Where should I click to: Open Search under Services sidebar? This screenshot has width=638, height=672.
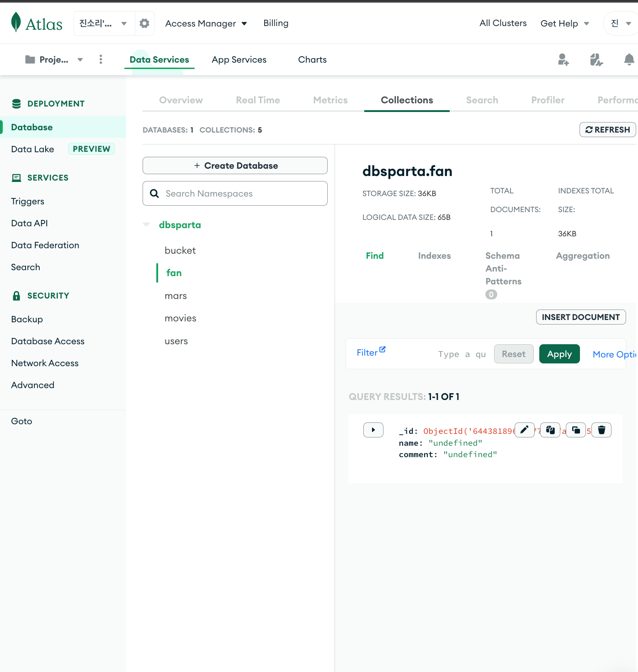pyautogui.click(x=26, y=267)
